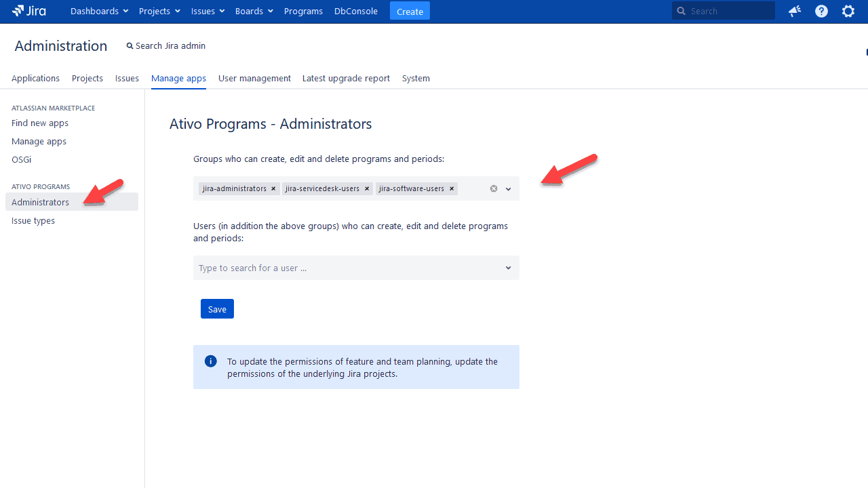Remove the jira-software-users group tag
This screenshot has width=868, height=488.
[451, 188]
